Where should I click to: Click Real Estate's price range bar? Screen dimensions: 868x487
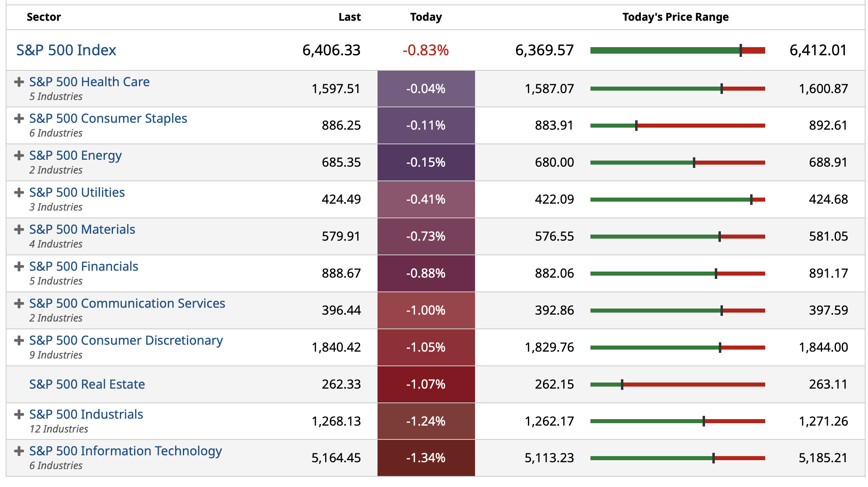(x=677, y=385)
